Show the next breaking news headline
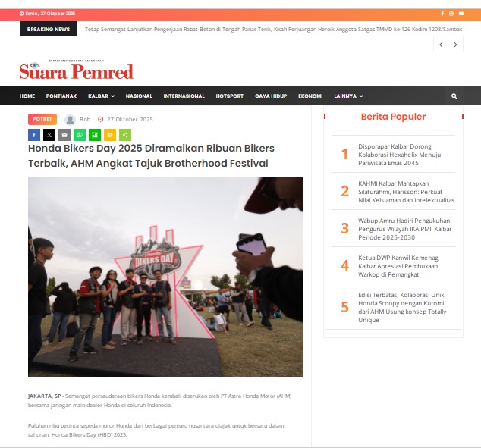Viewport: 481px width, 448px height. (x=455, y=45)
